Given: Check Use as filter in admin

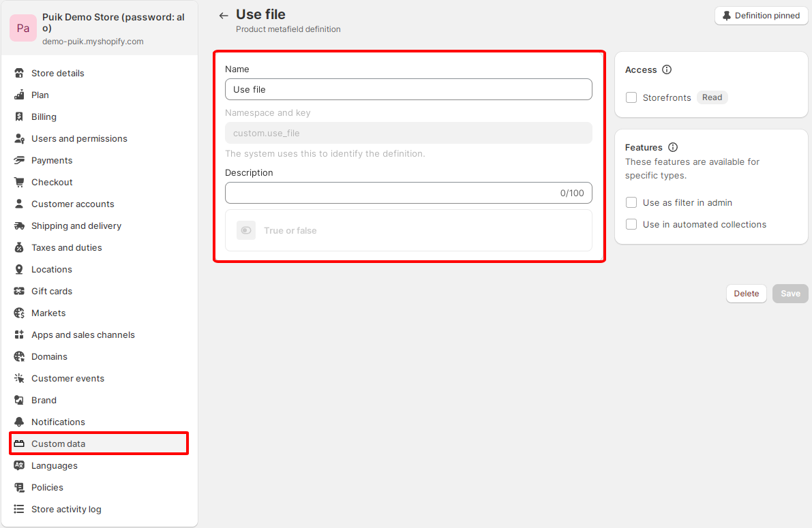Looking at the screenshot, I should 631,202.
